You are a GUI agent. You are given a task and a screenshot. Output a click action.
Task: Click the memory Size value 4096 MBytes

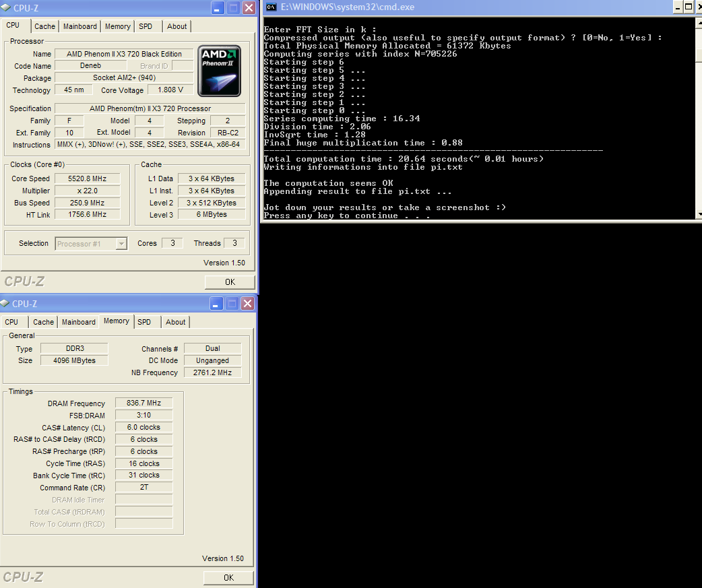(x=74, y=360)
